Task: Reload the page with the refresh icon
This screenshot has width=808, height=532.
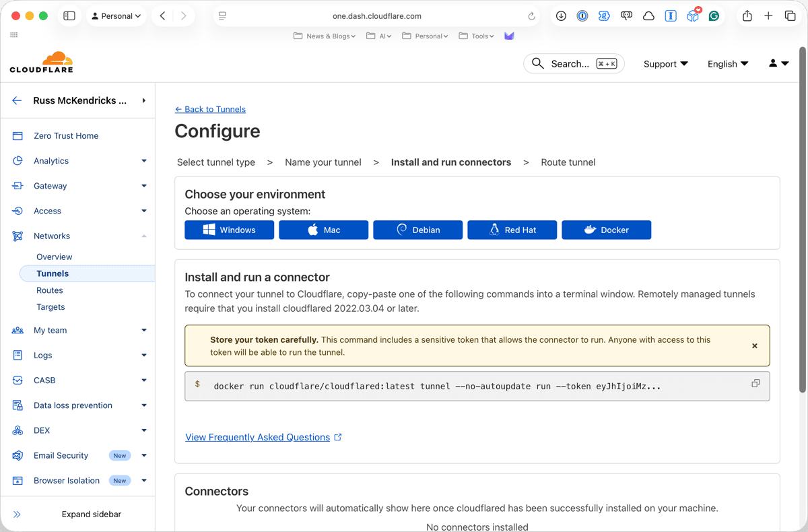Action: pos(531,16)
